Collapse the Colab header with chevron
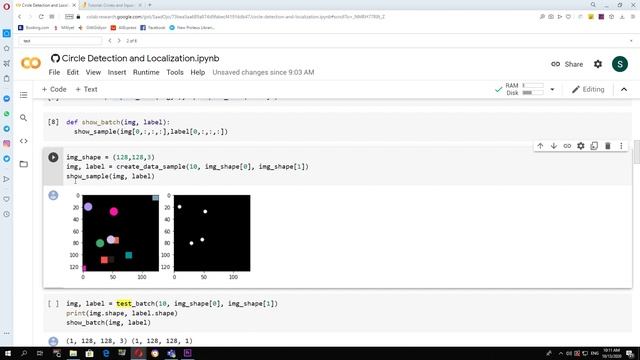The width and height of the screenshot is (640, 360). tap(624, 89)
